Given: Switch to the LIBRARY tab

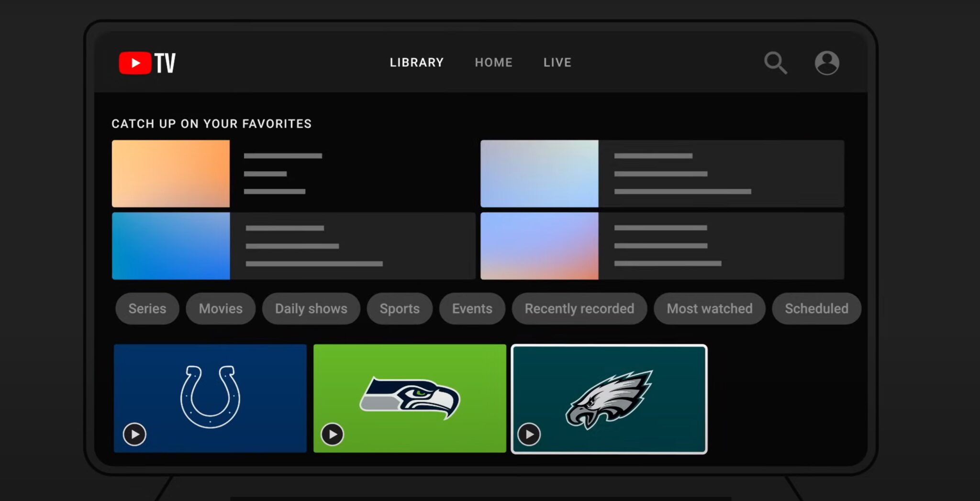Looking at the screenshot, I should click(417, 63).
